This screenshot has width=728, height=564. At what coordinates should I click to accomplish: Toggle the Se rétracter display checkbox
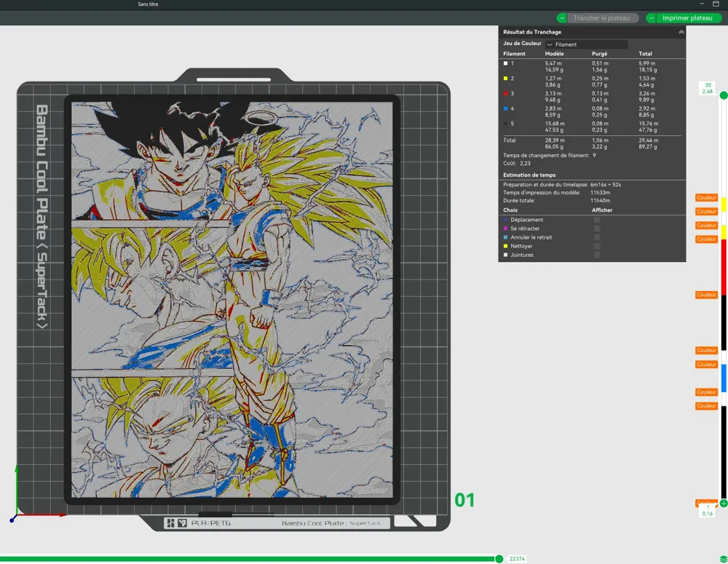(597, 229)
